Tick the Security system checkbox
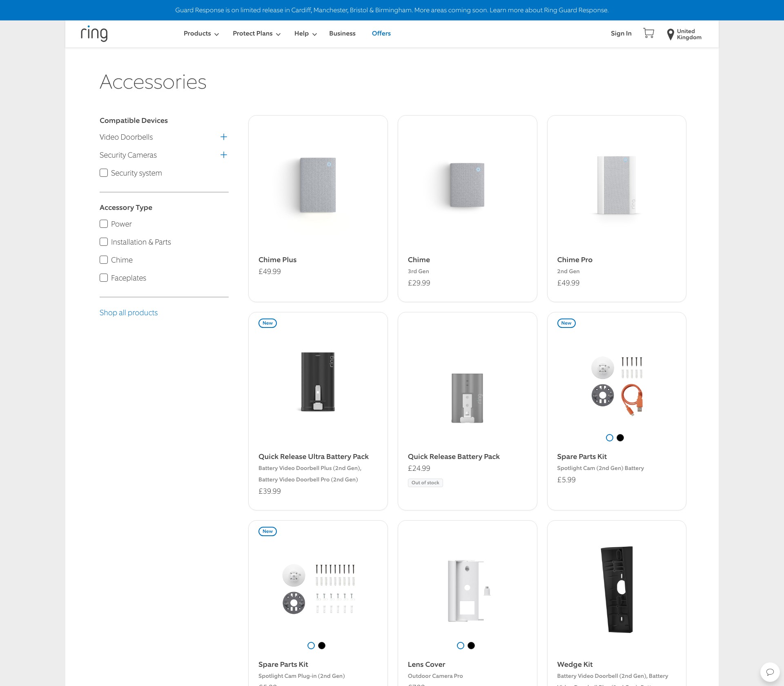The image size is (784, 686). [104, 173]
